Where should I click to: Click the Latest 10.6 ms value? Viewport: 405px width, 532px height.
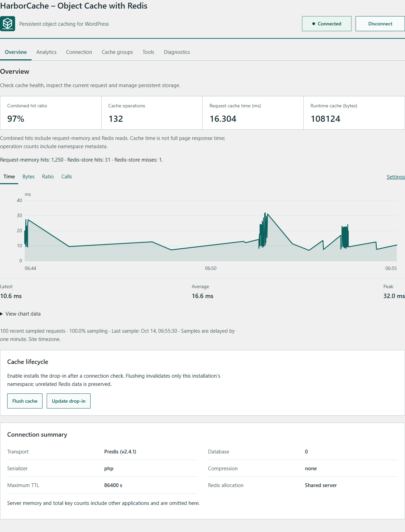pos(11,296)
